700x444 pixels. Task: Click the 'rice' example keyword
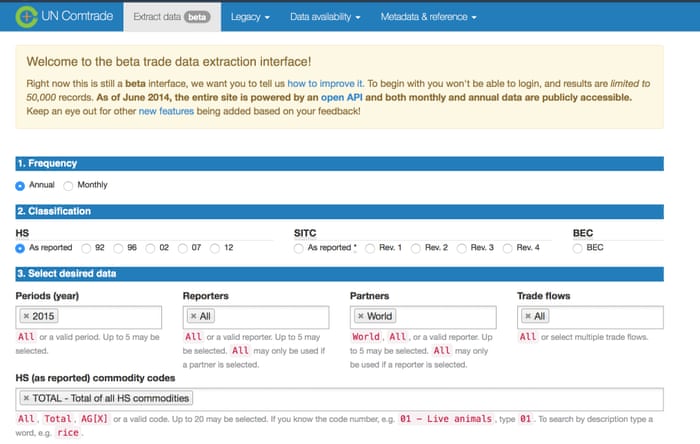[x=68, y=433]
